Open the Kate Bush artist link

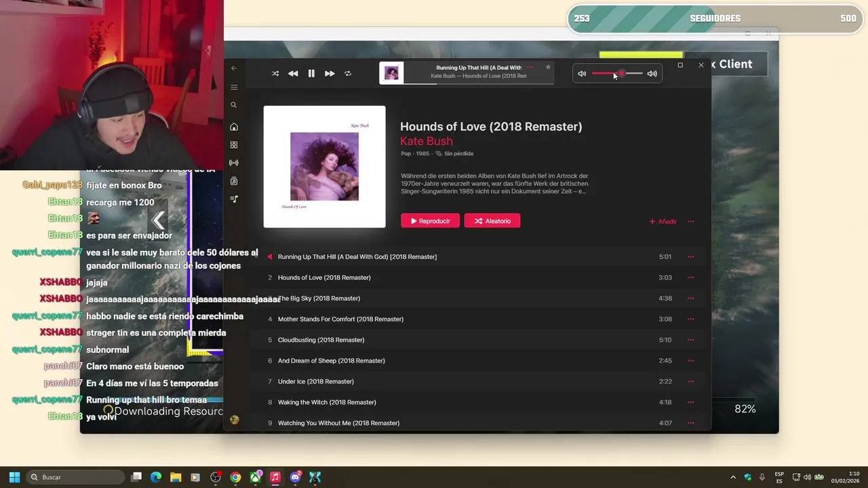(427, 141)
